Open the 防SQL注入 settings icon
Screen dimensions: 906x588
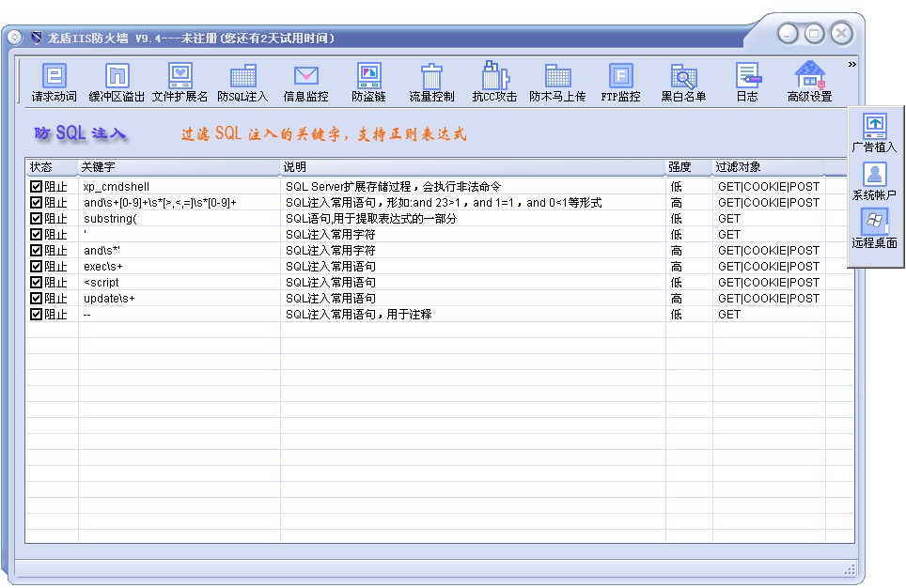[242, 80]
